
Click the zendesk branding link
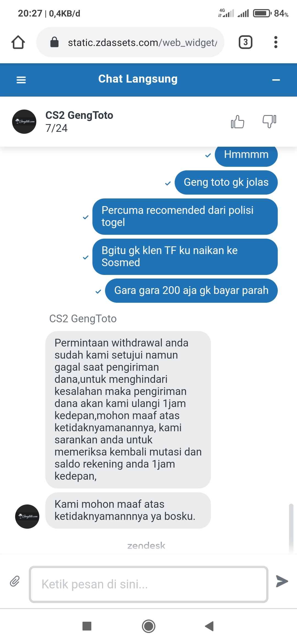pos(146,545)
